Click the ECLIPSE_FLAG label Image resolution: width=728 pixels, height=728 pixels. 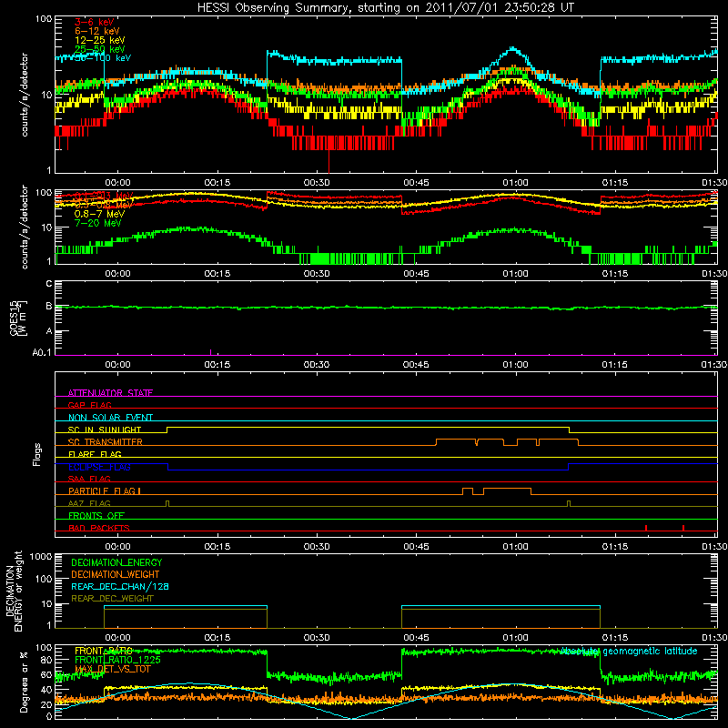[x=99, y=467]
